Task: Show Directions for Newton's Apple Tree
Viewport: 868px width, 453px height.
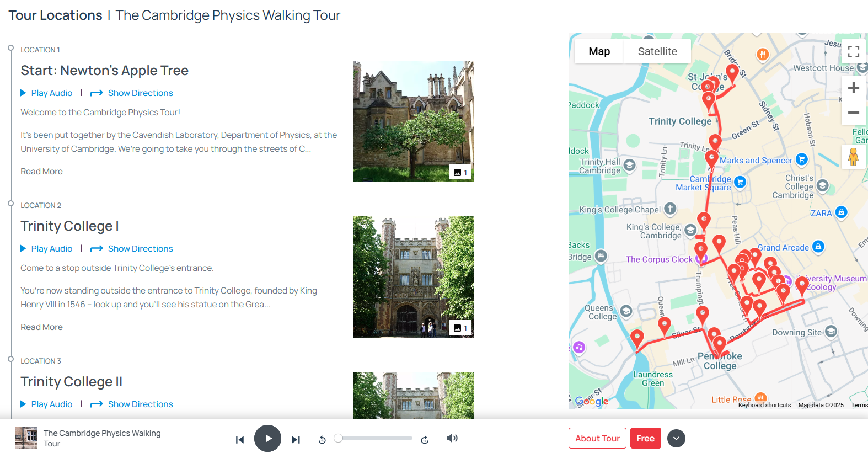Action: [x=132, y=93]
